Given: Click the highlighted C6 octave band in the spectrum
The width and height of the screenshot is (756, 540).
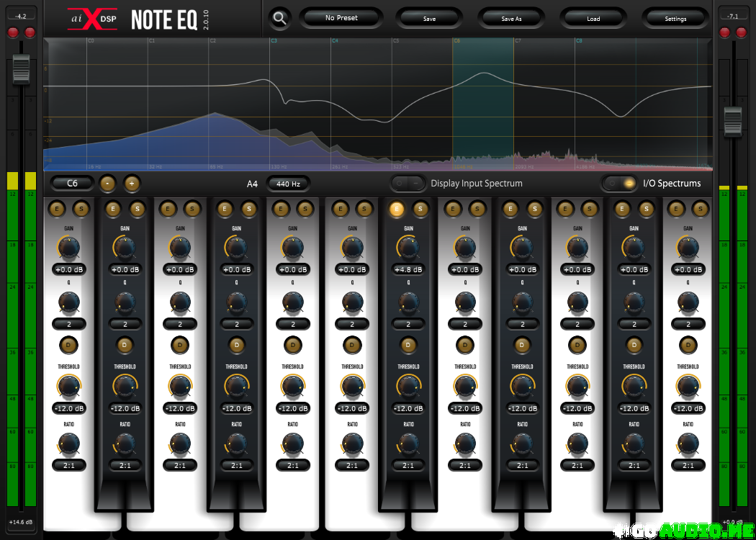Looking at the screenshot, I should point(483,104).
